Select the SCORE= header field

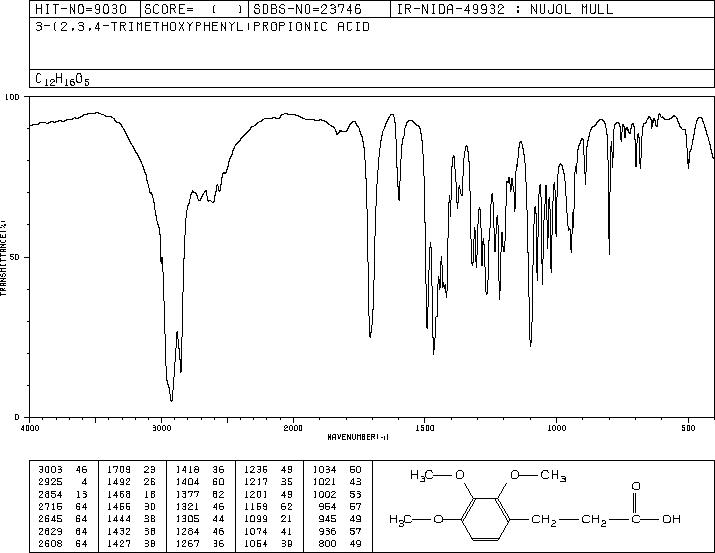(x=194, y=9)
